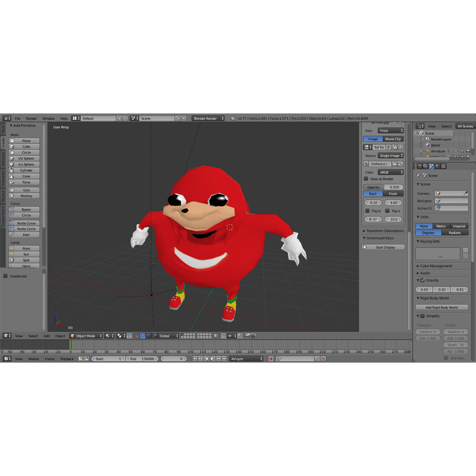Open 3D viewport Object menu
The image size is (476, 476).
tap(60, 336)
